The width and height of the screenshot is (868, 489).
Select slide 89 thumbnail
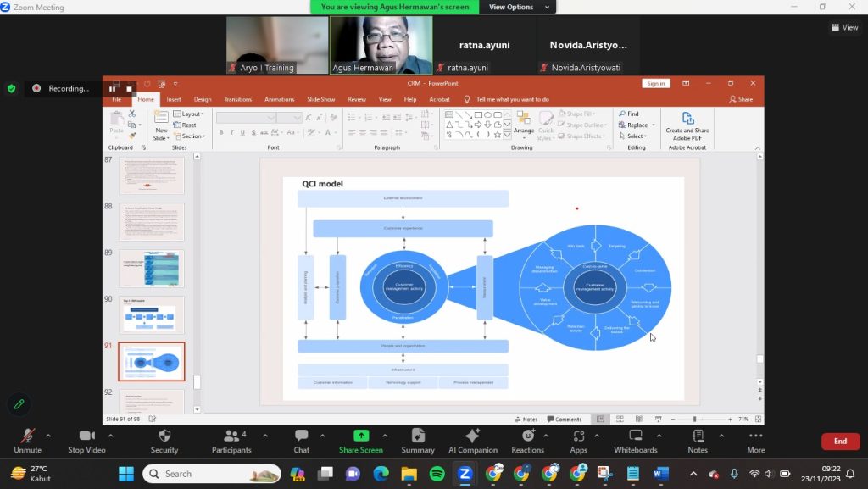pos(151,269)
